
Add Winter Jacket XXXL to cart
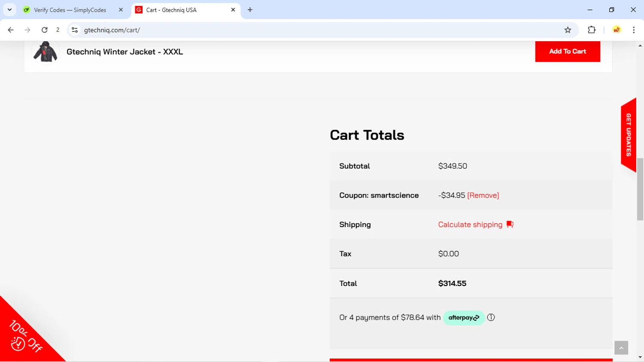tap(568, 52)
